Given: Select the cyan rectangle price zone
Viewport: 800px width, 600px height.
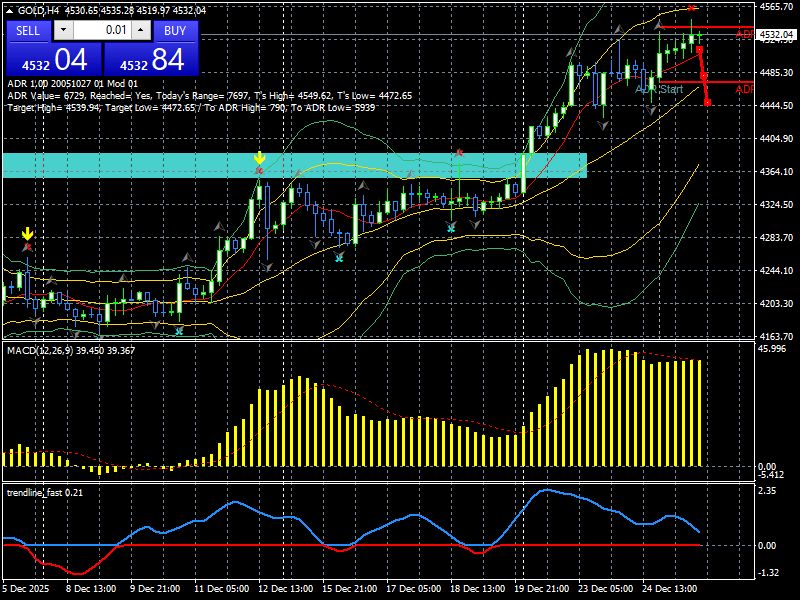Looking at the screenshot, I should click(x=295, y=165).
